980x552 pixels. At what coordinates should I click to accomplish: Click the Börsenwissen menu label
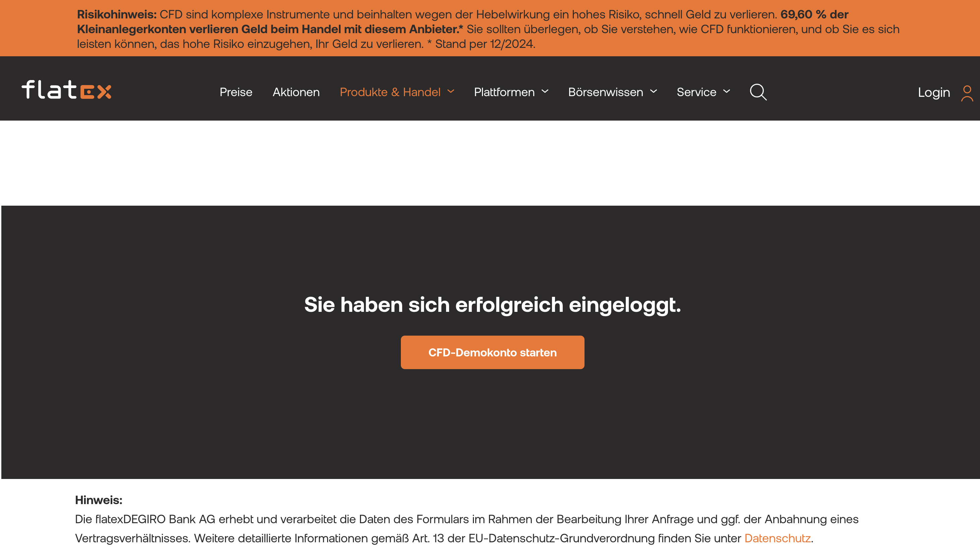click(x=605, y=92)
